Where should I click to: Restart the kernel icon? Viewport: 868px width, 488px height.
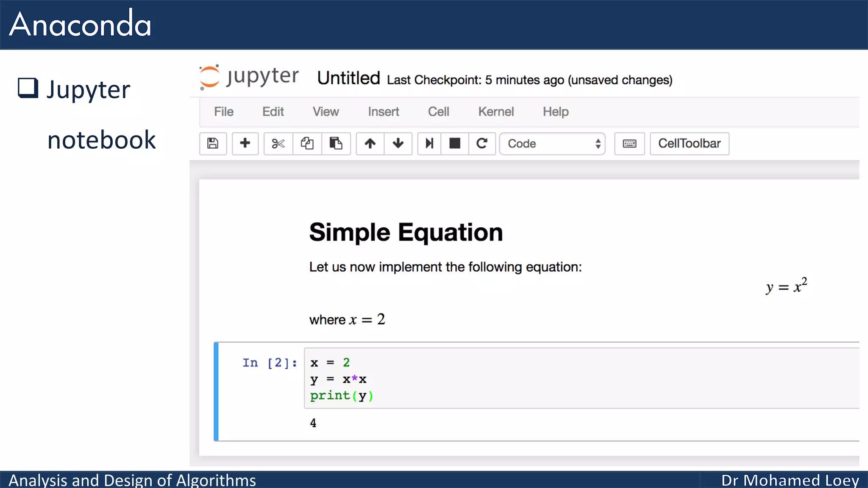(x=482, y=144)
